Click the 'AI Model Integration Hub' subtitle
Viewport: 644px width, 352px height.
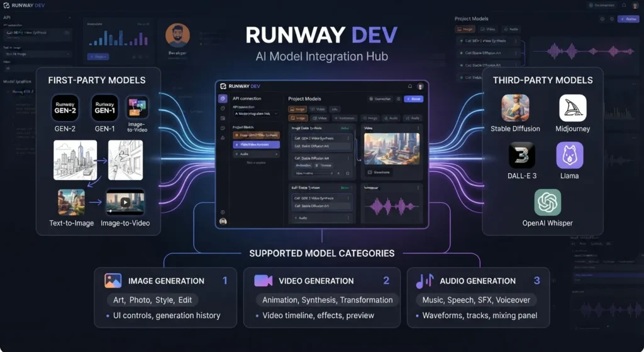coord(321,56)
